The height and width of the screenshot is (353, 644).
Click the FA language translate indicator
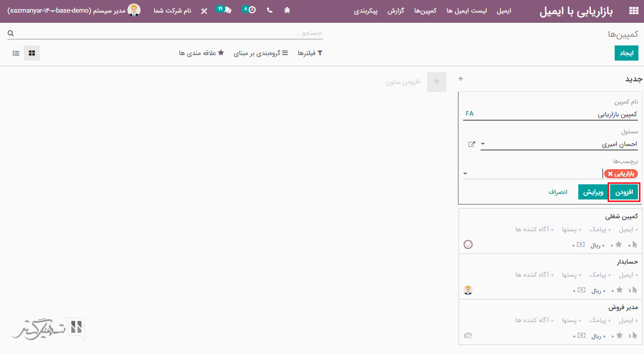point(470,114)
